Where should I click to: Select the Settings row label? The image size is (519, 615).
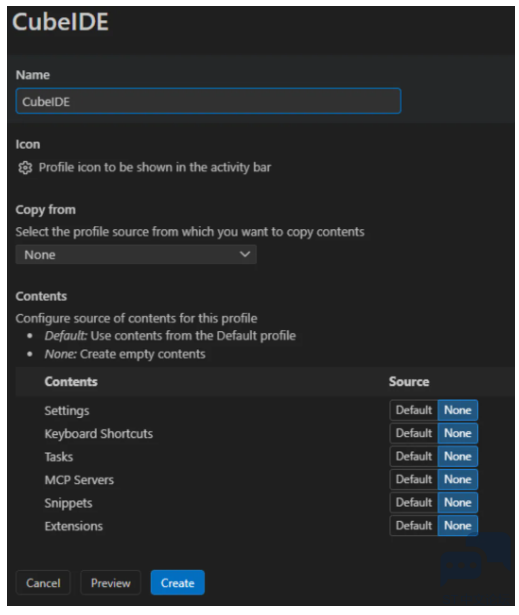pyautogui.click(x=67, y=411)
